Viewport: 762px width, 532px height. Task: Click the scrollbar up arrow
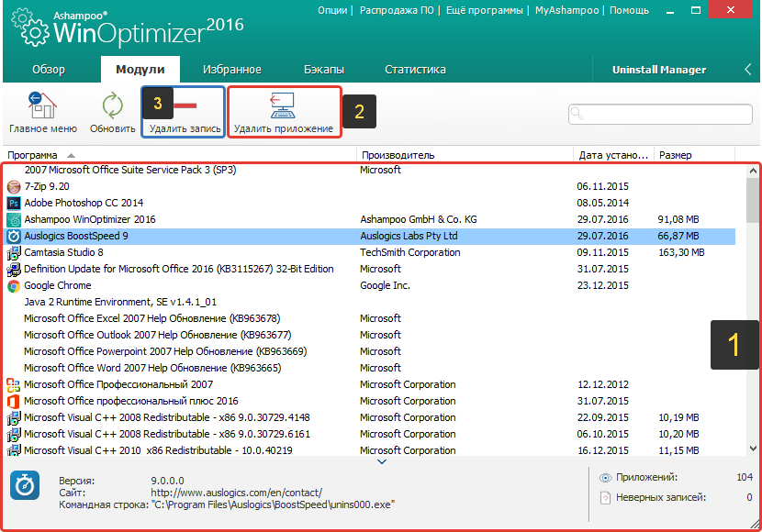pos(753,171)
